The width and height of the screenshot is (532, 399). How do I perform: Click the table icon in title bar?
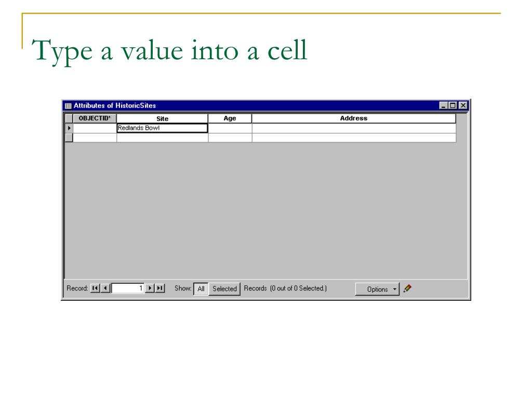[x=68, y=106]
